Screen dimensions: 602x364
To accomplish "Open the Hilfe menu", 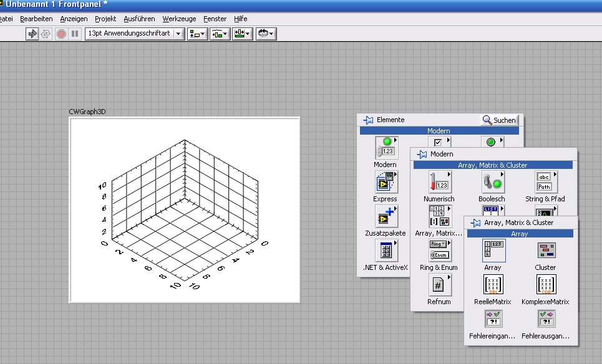I will point(240,19).
